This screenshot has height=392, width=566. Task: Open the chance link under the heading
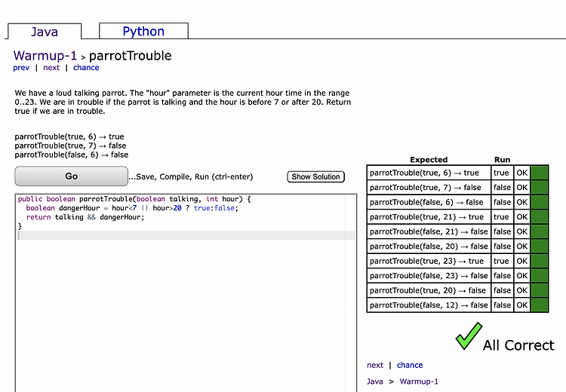[x=86, y=67]
